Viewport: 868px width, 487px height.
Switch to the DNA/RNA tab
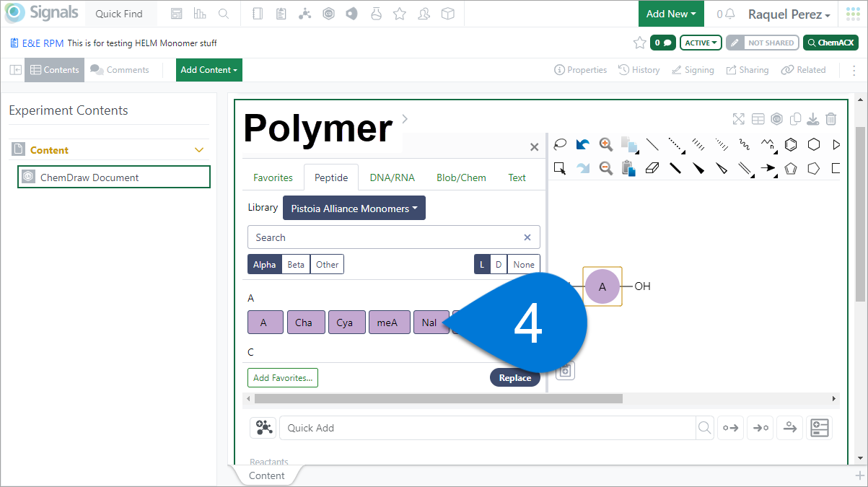(x=392, y=177)
